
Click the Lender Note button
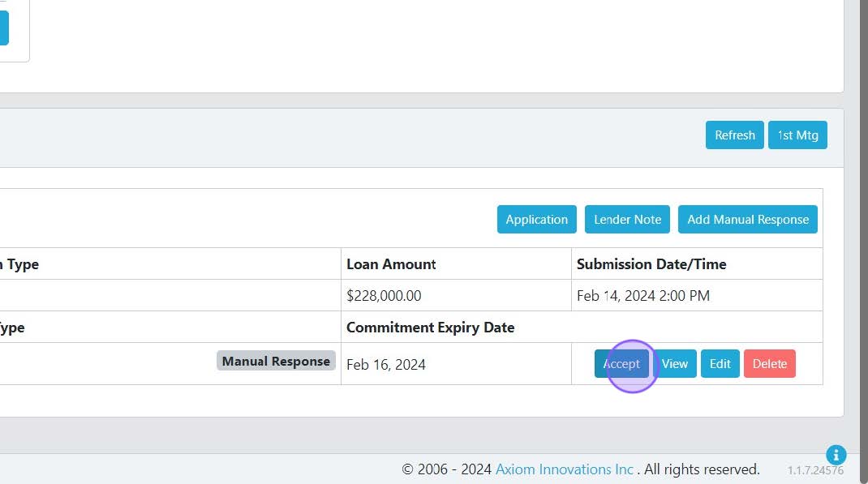[627, 220]
